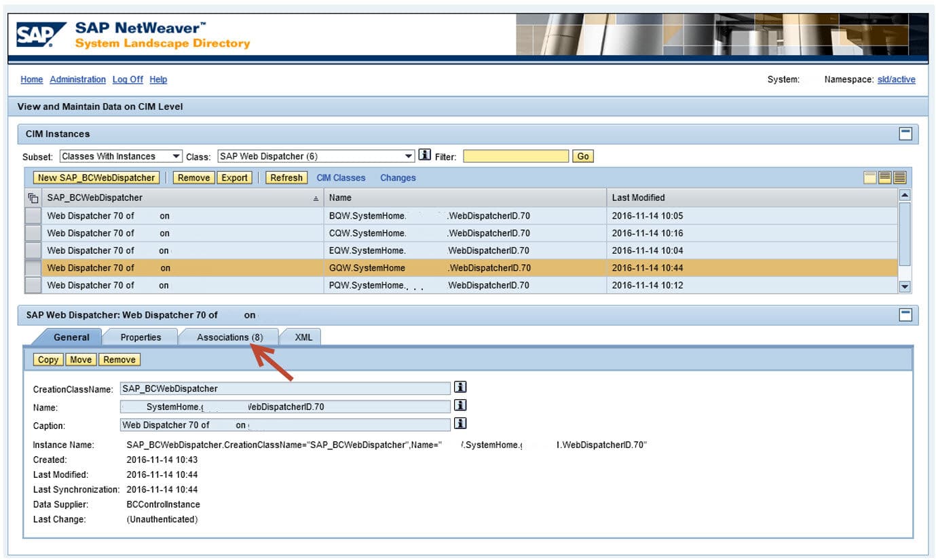
Task: Click the New SAP_BCWebDispatcher button
Action: coord(96,178)
